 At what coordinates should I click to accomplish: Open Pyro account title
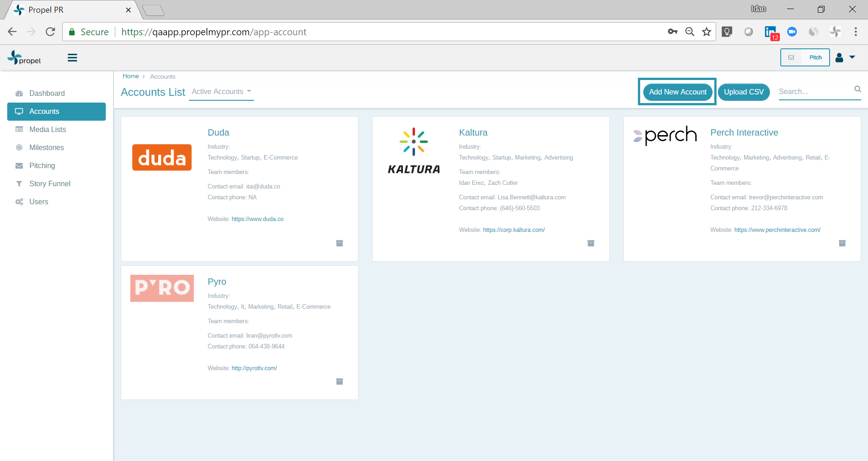tap(217, 282)
